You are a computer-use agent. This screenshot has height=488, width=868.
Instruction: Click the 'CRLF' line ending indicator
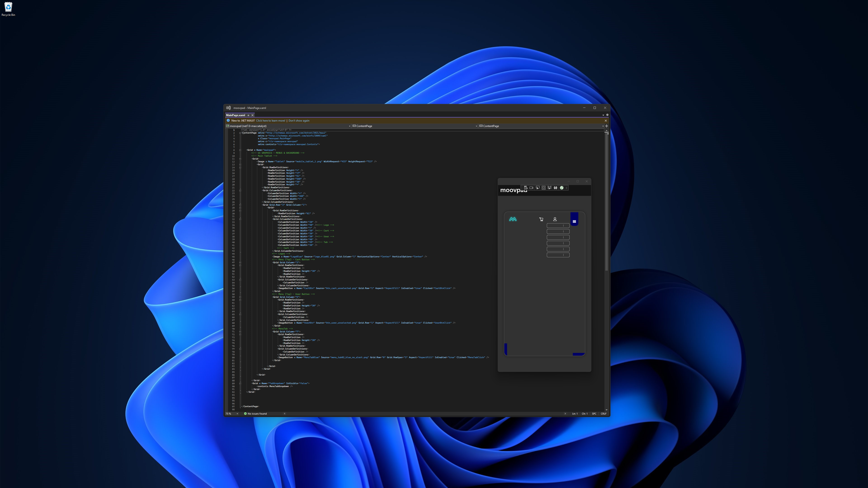pos(604,414)
